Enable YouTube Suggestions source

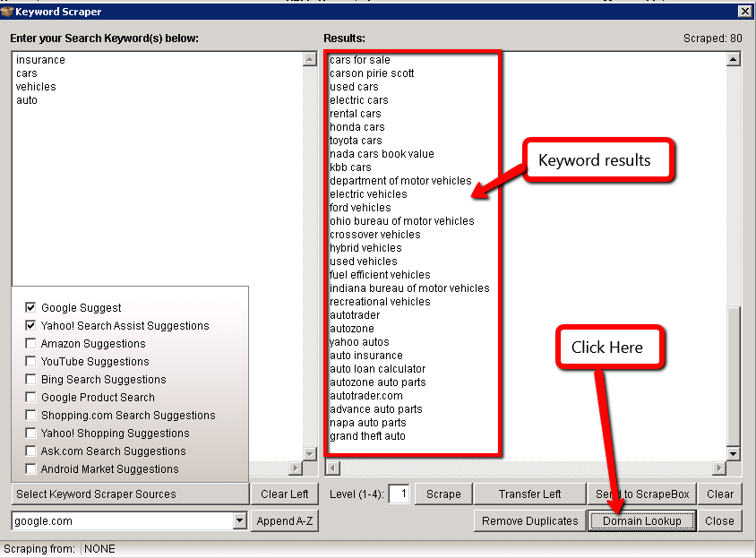pyautogui.click(x=31, y=362)
